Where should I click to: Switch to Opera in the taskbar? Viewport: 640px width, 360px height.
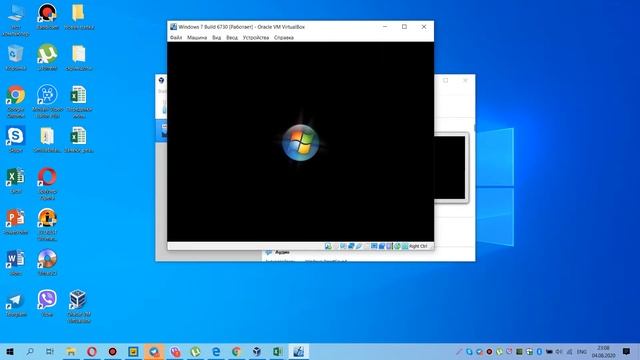click(x=92, y=351)
